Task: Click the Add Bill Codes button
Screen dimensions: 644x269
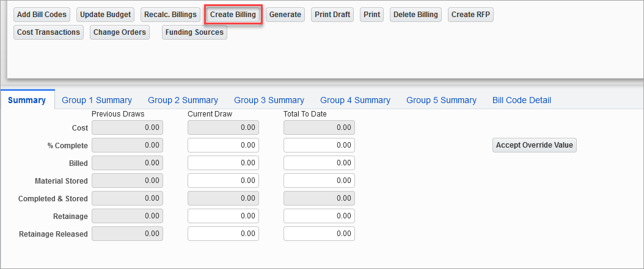Action: [42, 15]
